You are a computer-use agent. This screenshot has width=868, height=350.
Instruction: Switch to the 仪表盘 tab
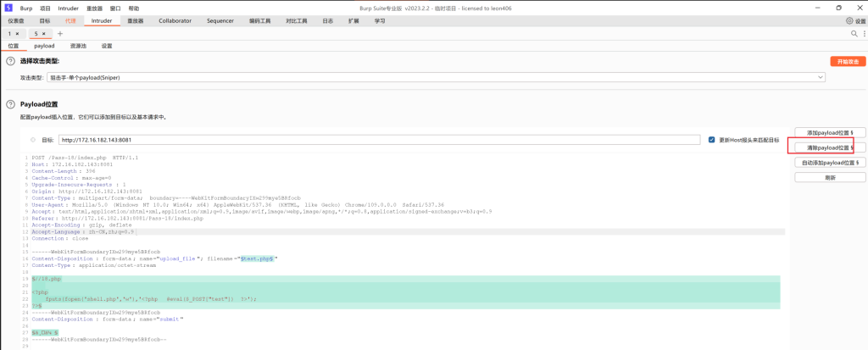click(x=16, y=21)
